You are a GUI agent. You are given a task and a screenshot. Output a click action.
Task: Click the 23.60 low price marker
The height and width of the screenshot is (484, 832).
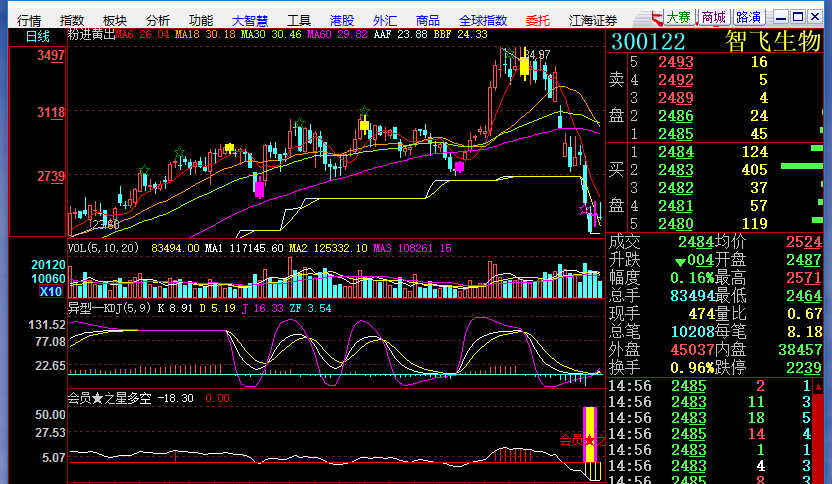(105, 224)
